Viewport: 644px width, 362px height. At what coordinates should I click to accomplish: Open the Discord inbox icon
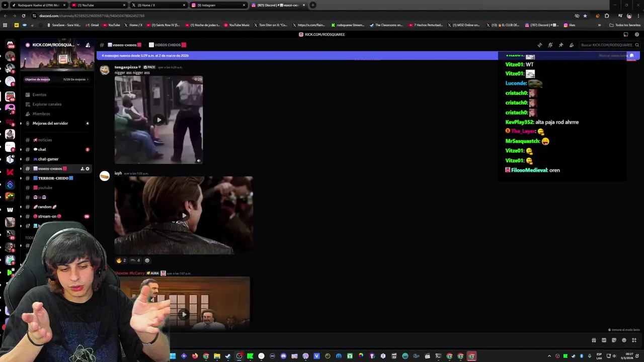626,35
